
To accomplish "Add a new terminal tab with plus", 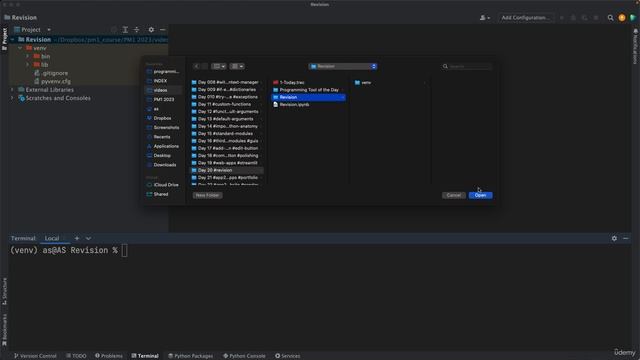I will (77, 238).
